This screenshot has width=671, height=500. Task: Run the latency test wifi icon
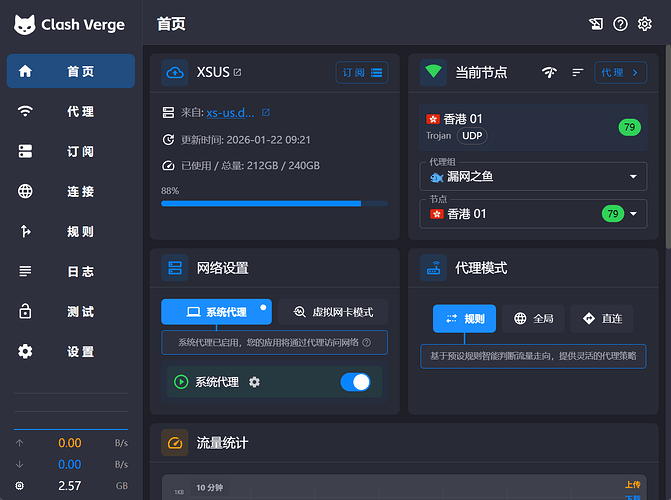pyautogui.click(x=549, y=72)
